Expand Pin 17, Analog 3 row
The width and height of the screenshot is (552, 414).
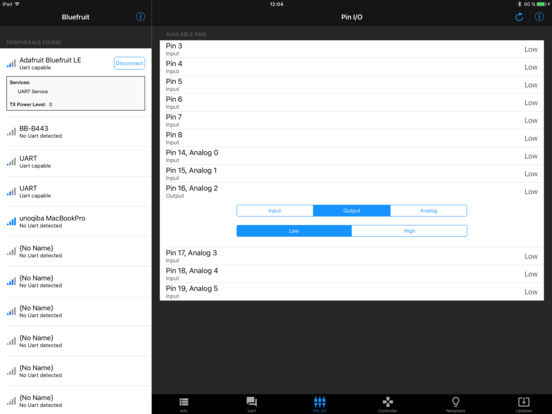(x=352, y=256)
